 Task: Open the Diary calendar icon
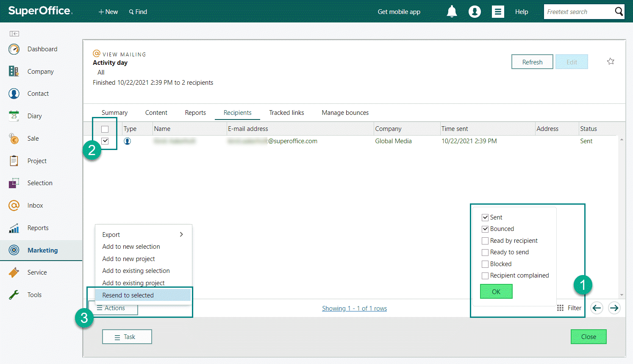click(x=14, y=116)
